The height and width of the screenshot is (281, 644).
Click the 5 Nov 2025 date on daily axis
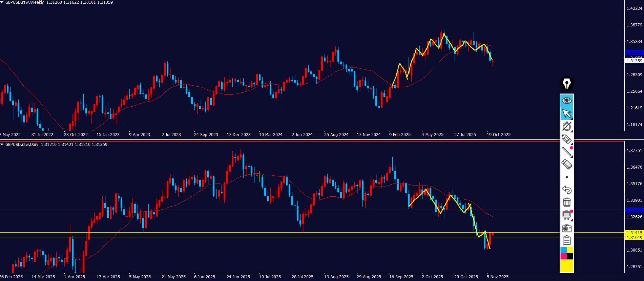tap(497, 277)
